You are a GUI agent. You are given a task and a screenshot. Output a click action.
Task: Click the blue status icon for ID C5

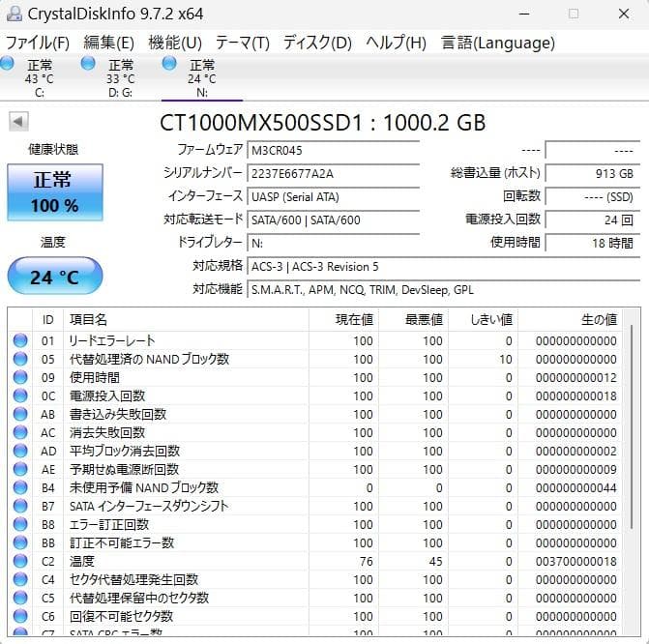20,598
